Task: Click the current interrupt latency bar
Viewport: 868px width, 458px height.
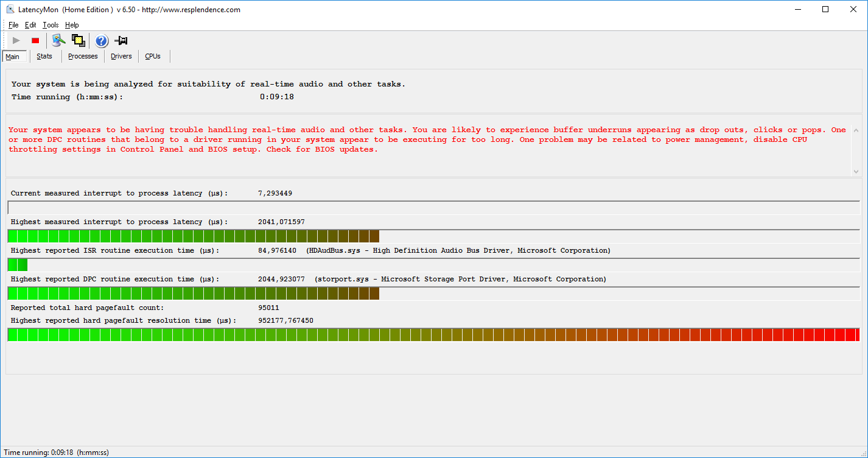Action: (433, 208)
